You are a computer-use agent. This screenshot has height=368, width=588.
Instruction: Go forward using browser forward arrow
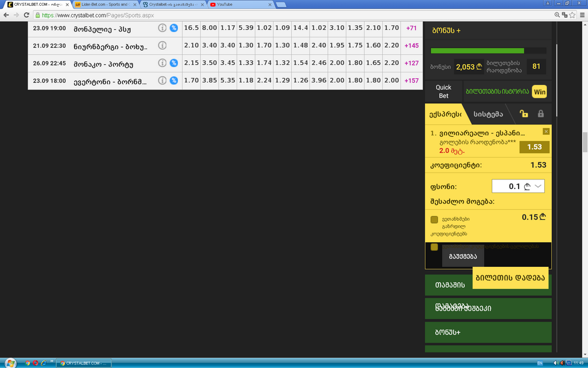(x=16, y=15)
